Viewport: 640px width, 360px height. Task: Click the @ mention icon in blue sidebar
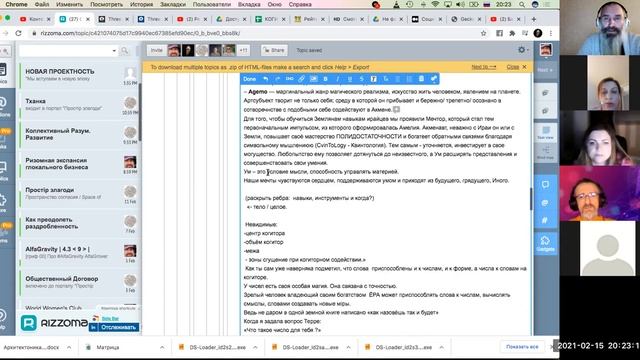coord(545,203)
